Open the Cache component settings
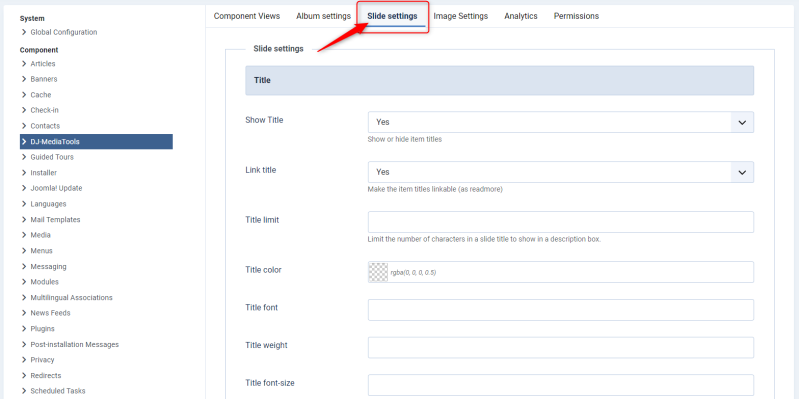Image resolution: width=800 pixels, height=399 pixels. click(x=41, y=95)
